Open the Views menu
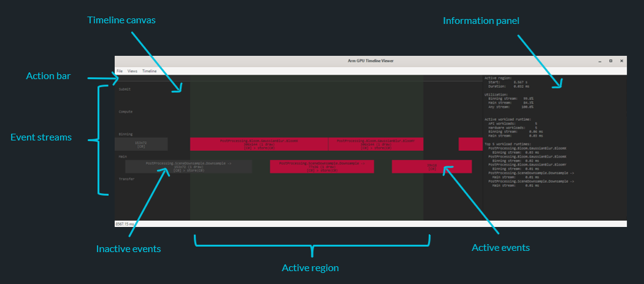 (x=132, y=71)
